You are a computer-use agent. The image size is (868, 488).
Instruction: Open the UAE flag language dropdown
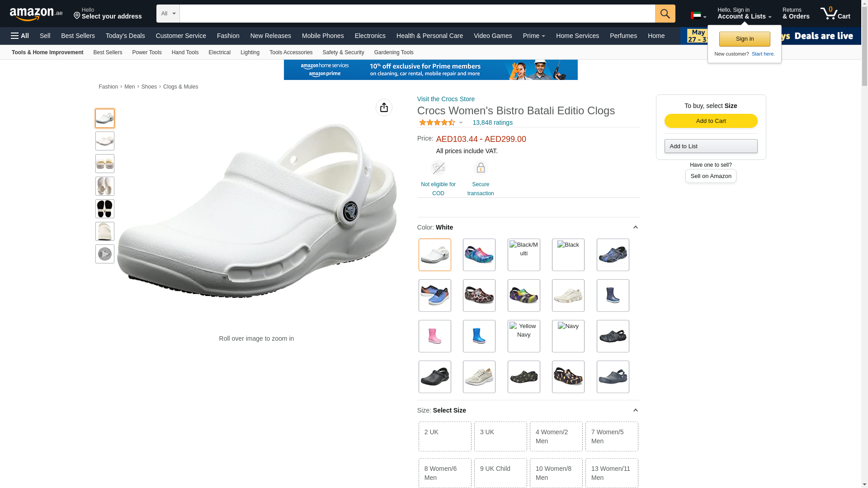pyautogui.click(x=698, y=16)
